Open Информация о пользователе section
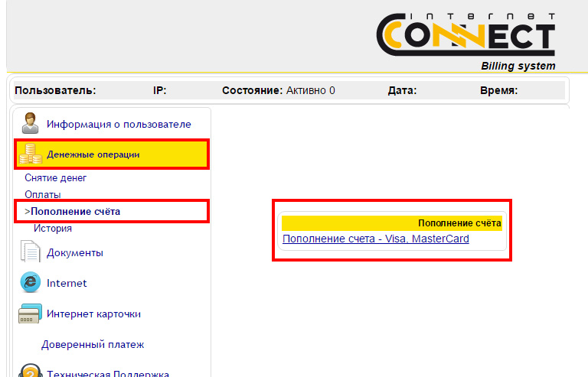The height and width of the screenshot is (377, 588). click(119, 124)
